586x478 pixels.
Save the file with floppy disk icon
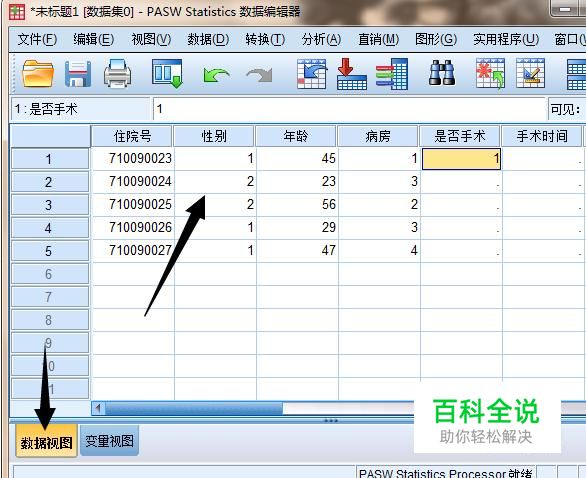78,74
